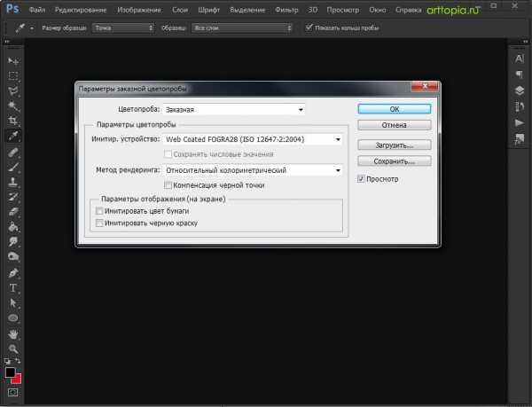
Task: Open the Изображение menu
Action: click(x=139, y=10)
